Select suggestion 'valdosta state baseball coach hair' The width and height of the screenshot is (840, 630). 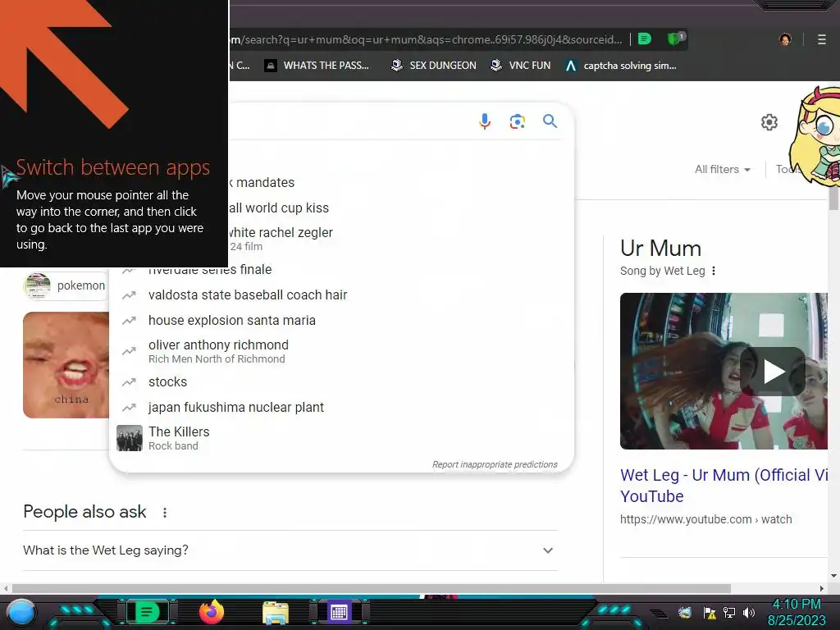pyautogui.click(x=248, y=294)
